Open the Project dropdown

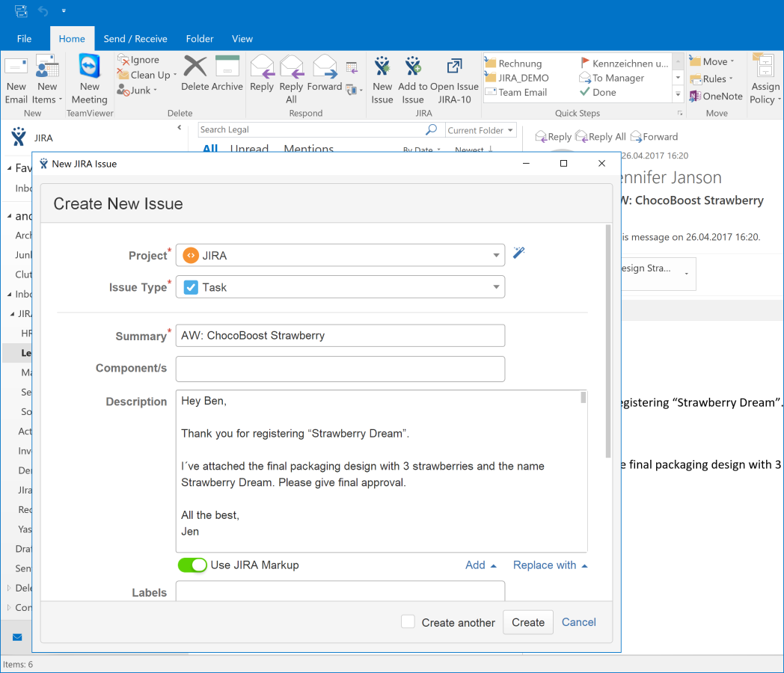point(340,255)
